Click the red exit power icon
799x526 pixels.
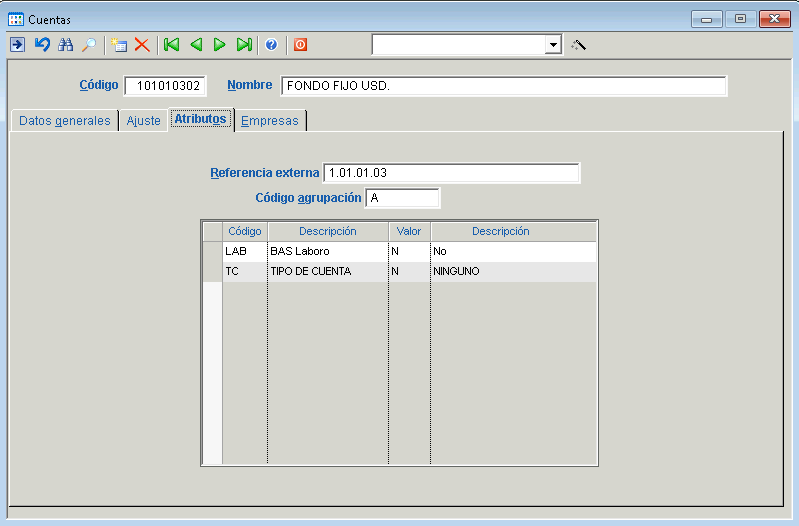300,45
